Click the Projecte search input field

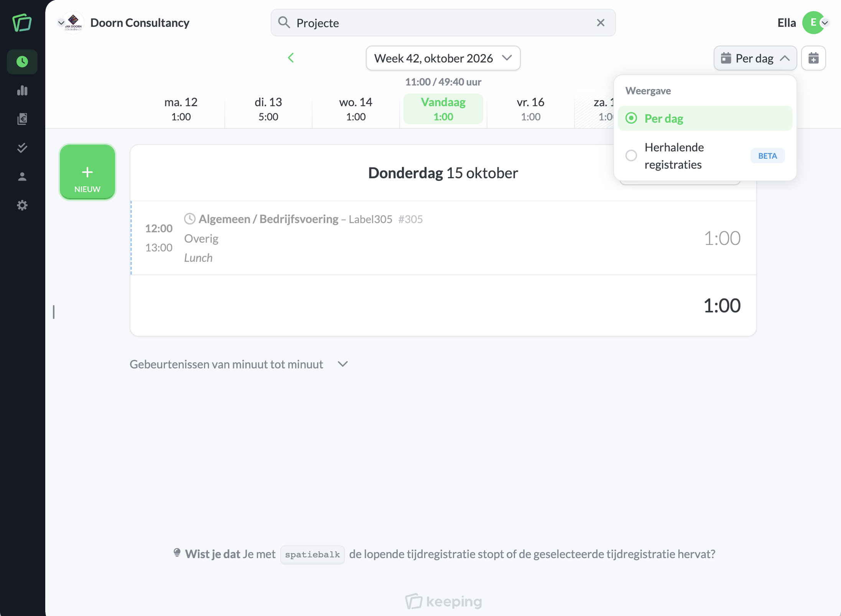[443, 23]
